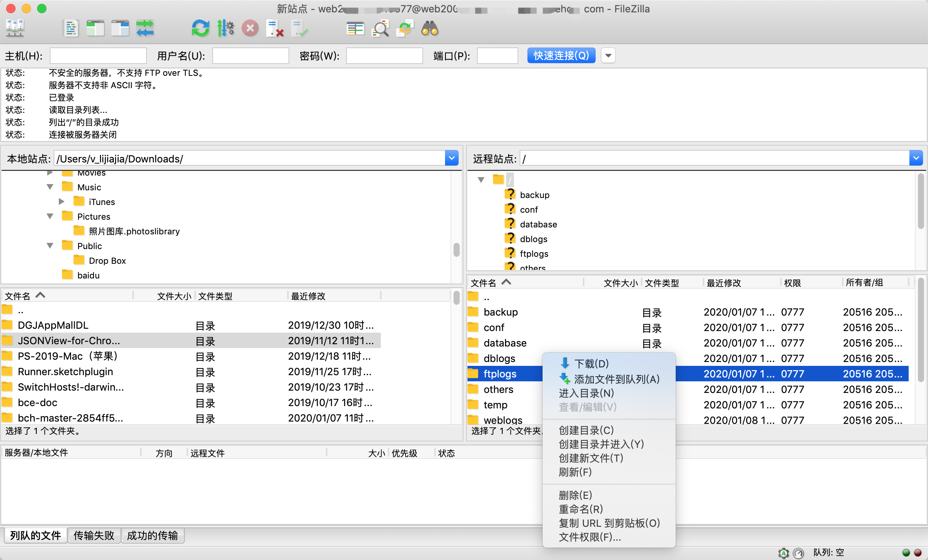Click the download arrow icon in context menu
This screenshot has height=560, width=928.
pyautogui.click(x=565, y=363)
